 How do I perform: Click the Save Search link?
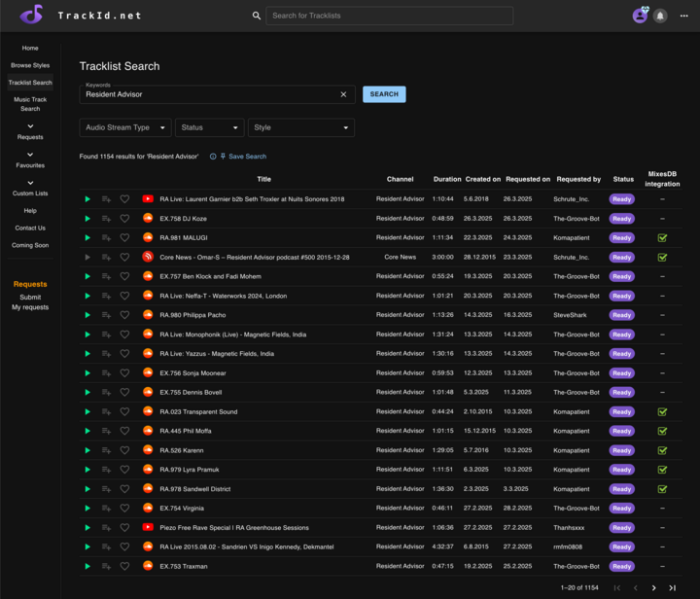click(x=247, y=157)
